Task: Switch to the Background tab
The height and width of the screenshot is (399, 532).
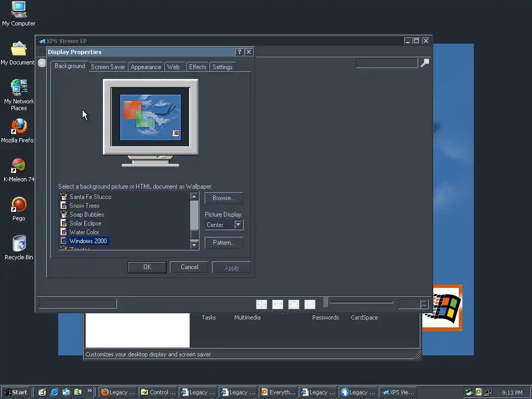Action: click(x=70, y=66)
